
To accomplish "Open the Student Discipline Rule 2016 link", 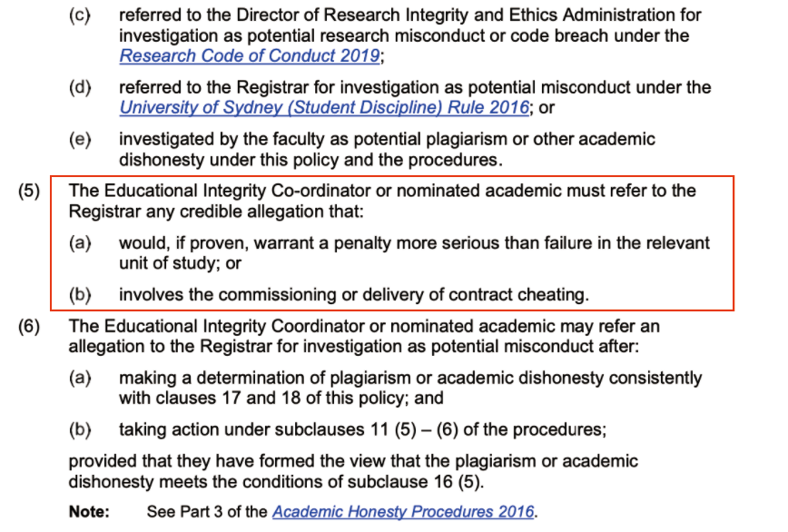I will tap(323, 108).
